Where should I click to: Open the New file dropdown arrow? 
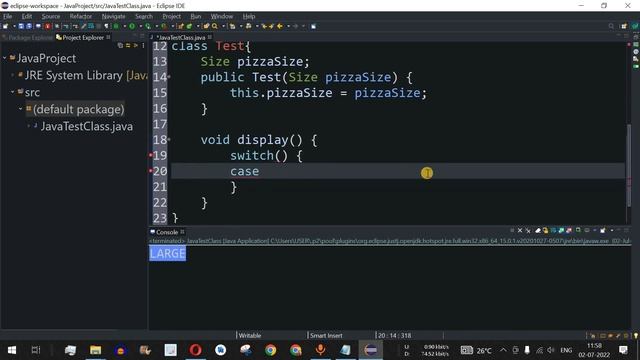[14, 26]
